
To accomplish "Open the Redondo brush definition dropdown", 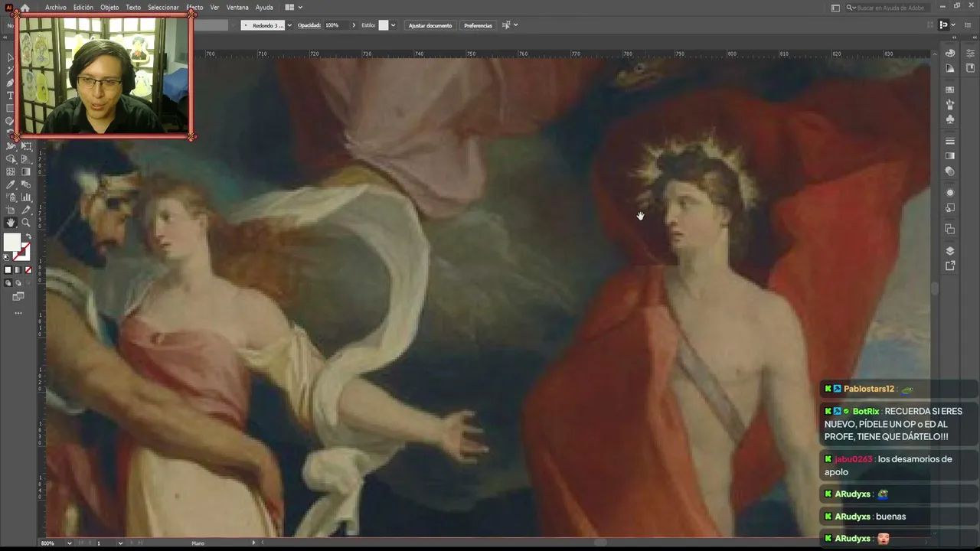I will (x=289, y=25).
